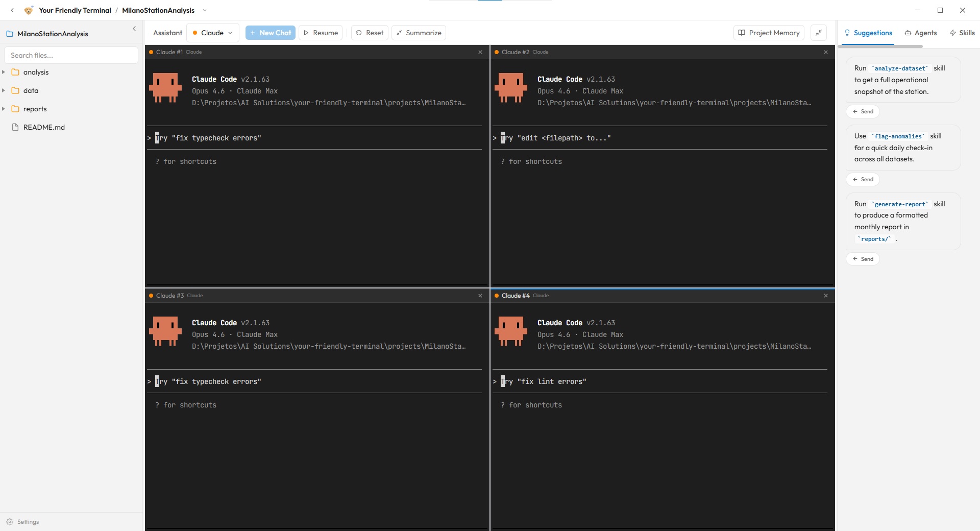Send the analyze-dataset suggestion
Image resolution: width=980 pixels, height=531 pixels.
tap(862, 111)
